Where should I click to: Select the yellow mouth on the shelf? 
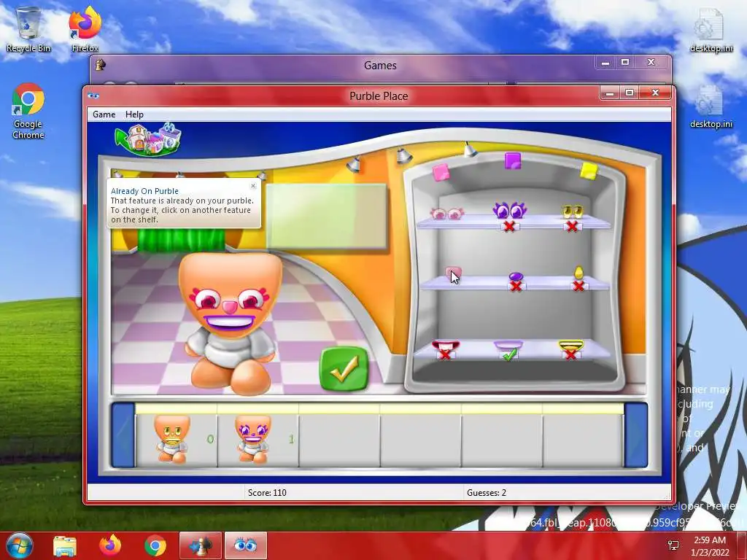(570, 345)
